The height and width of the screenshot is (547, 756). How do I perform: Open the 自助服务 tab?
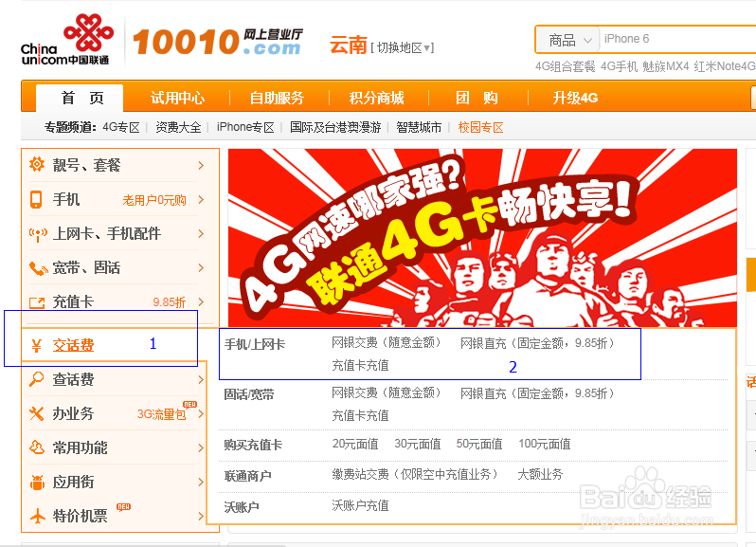pyautogui.click(x=277, y=98)
